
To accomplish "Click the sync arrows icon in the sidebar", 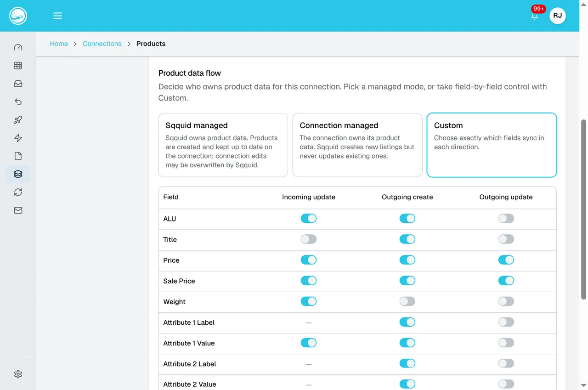I will tap(18, 192).
